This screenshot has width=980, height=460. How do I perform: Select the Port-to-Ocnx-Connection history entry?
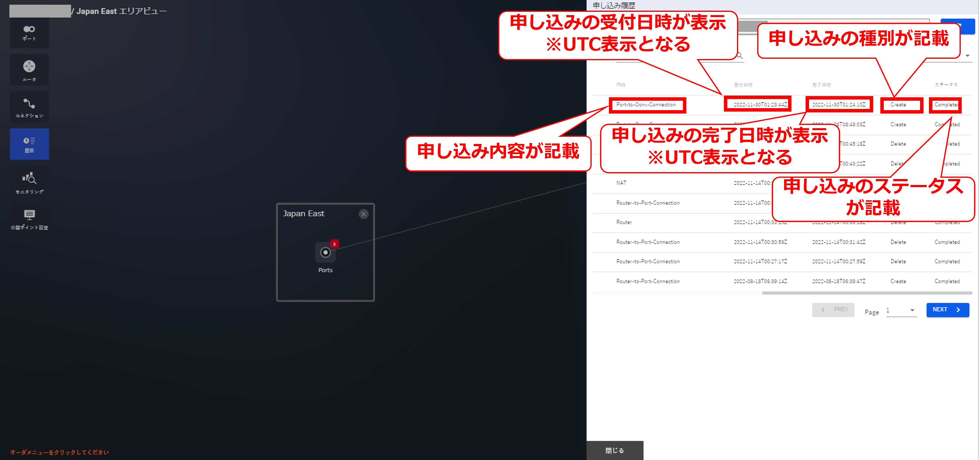pos(646,105)
